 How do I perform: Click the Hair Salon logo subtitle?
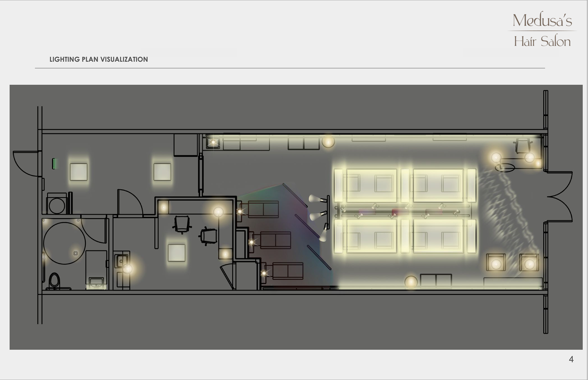pos(542,42)
